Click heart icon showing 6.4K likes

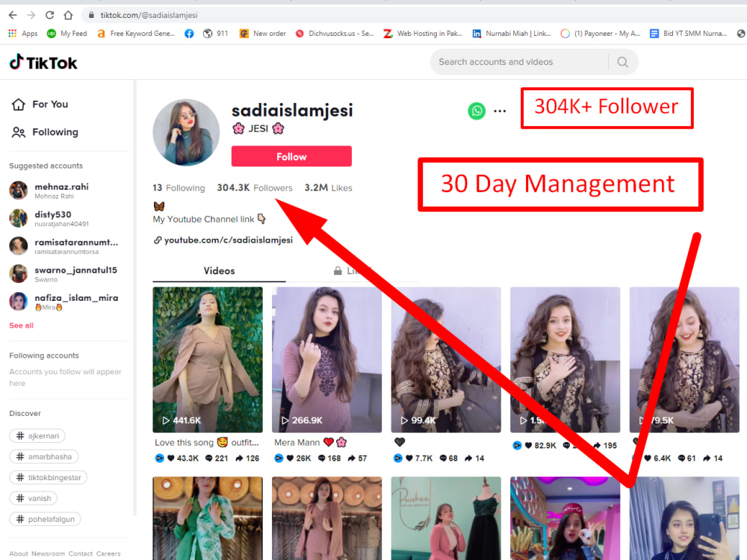[648, 458]
